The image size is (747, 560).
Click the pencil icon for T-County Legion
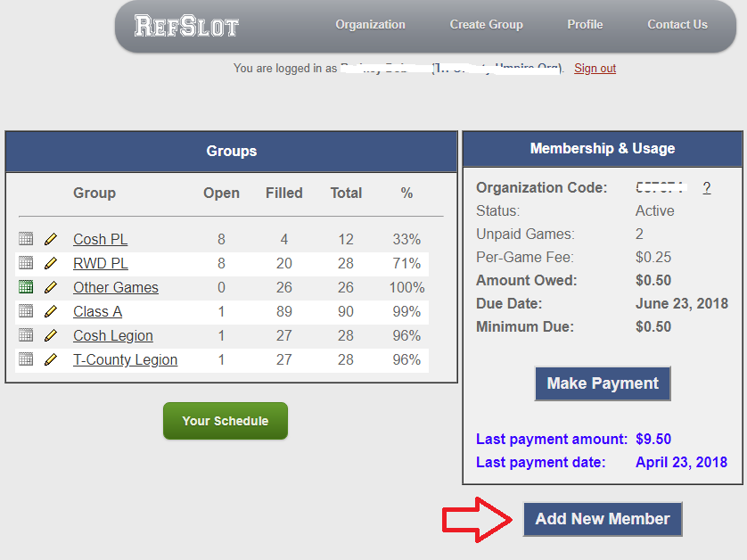point(51,359)
